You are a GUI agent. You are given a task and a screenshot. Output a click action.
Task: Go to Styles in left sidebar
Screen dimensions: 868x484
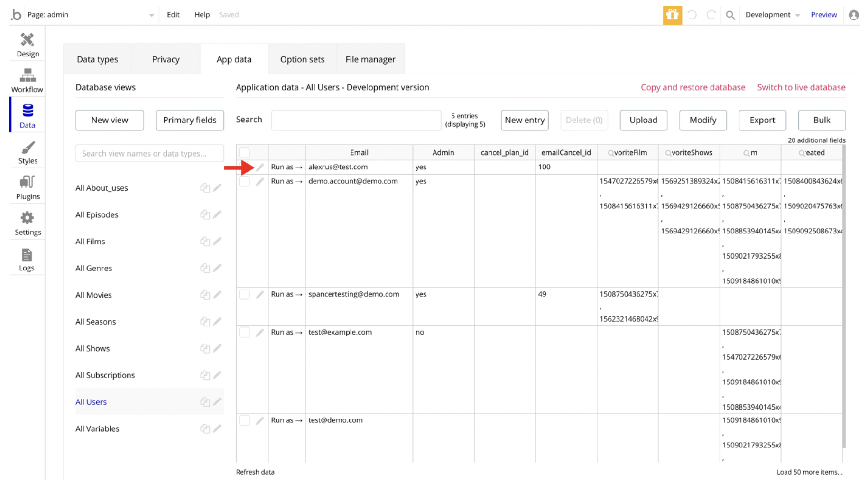click(x=28, y=152)
